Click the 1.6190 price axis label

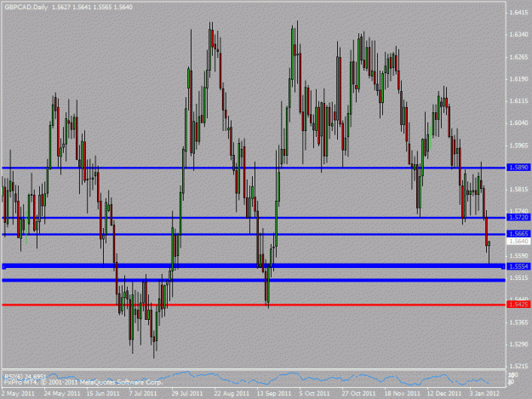tap(518, 79)
